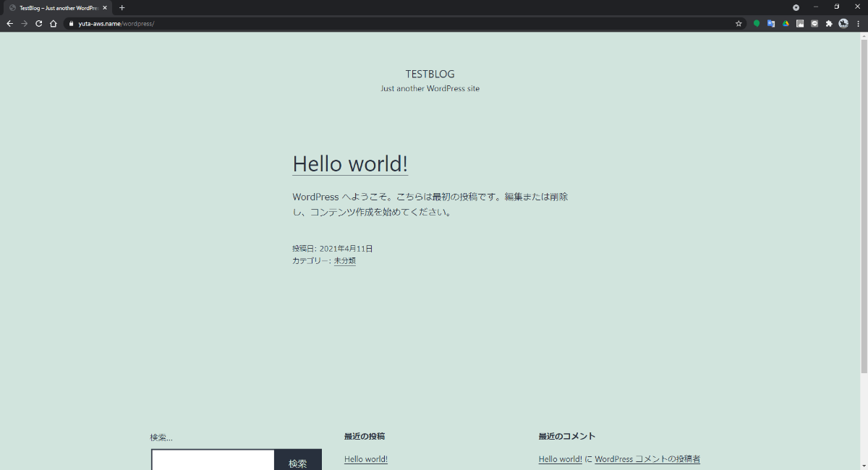The image size is (868, 470).
Task: Go back to the previous page
Action: tap(9, 23)
